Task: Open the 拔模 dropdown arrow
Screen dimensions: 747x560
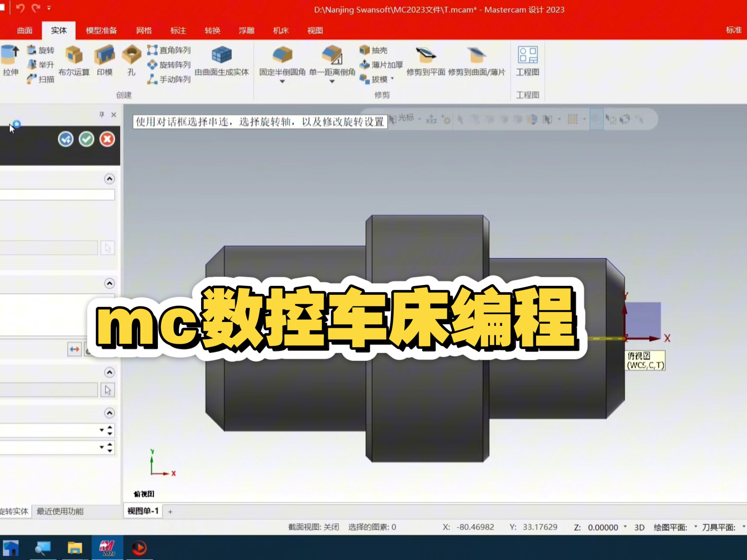Action: [x=392, y=79]
